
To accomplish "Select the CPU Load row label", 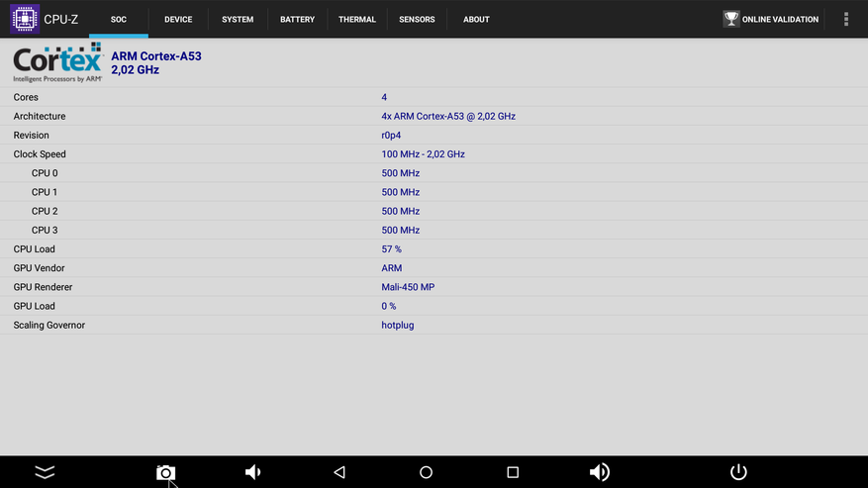I will [x=34, y=249].
